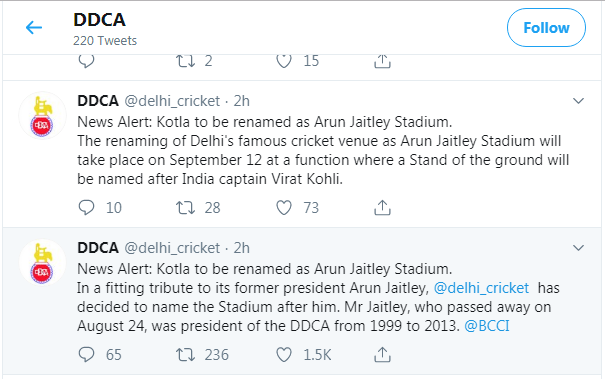Open the 2h timestamp of the first full tweet
The image size is (605, 379).
242,101
